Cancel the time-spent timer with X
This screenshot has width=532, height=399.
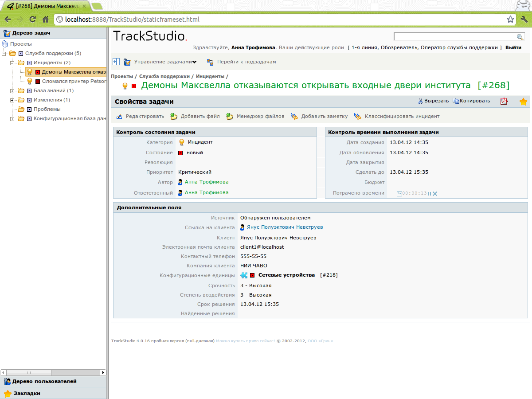pos(435,194)
